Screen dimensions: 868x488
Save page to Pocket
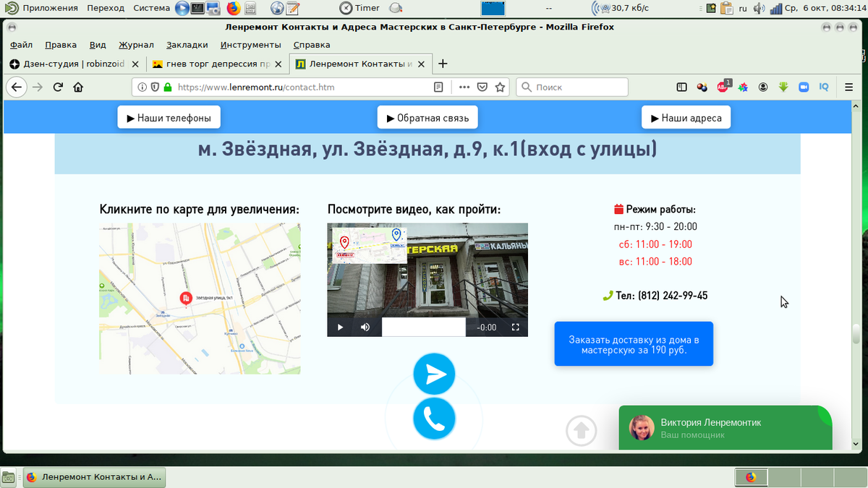[x=482, y=87]
